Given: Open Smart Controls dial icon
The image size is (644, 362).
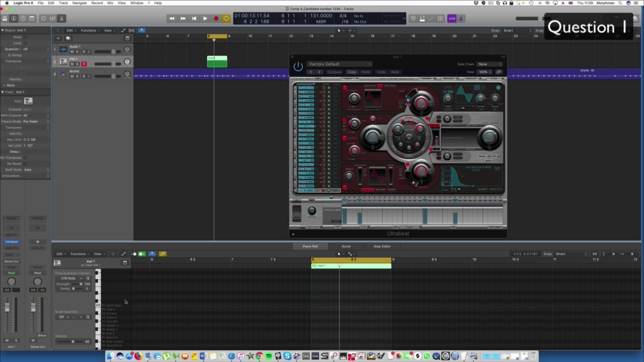Looking at the screenshot, I should click(x=43, y=19).
